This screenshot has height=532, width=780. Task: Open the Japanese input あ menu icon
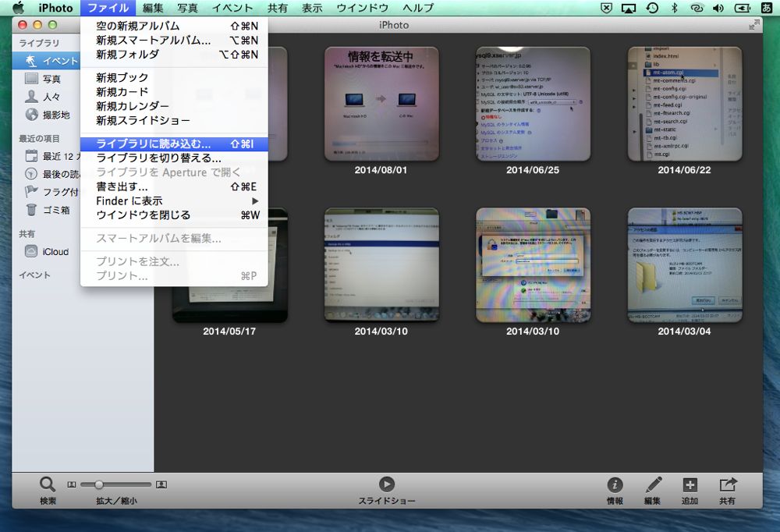click(x=767, y=8)
